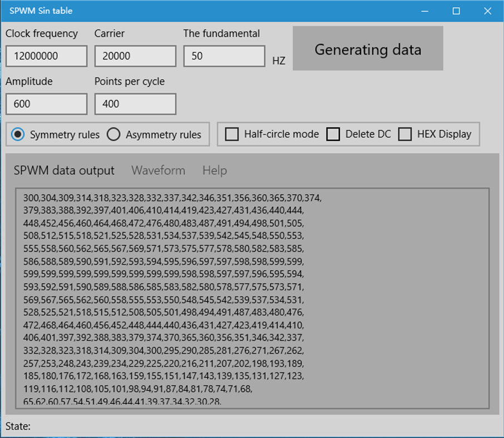Click the output row starting with 448,452,456
The width and height of the screenshot is (504, 438).
(164, 223)
